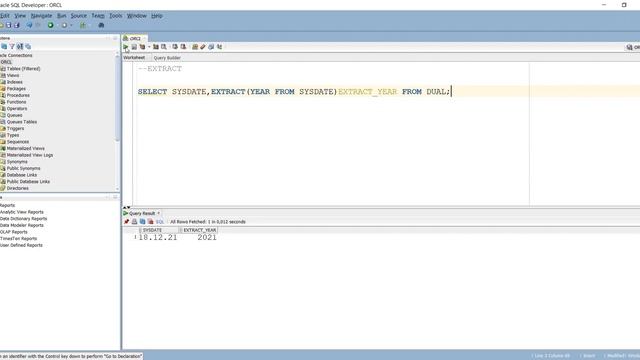This screenshot has width=640, height=360.
Task: Click the binoculars Find DB Object icon
Action: click(x=101, y=25)
